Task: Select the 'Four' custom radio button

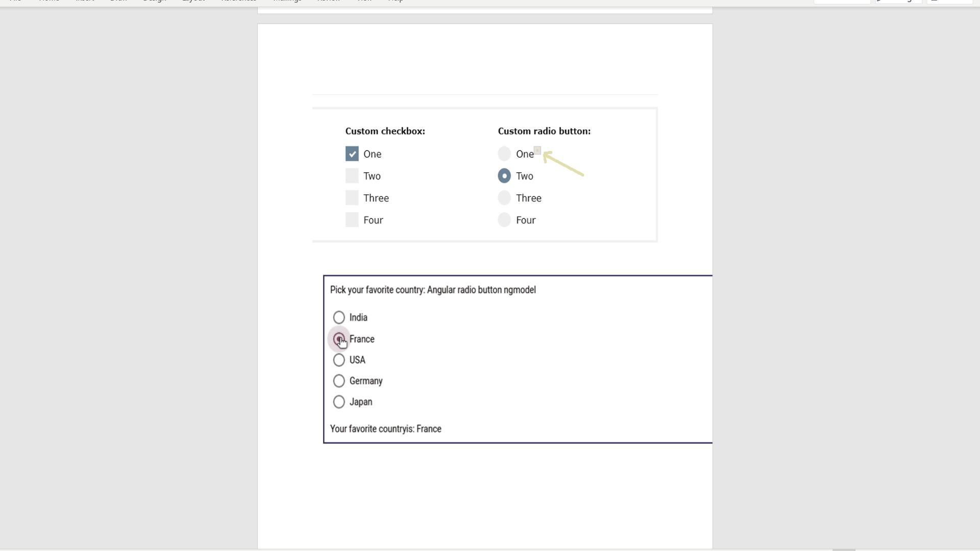Action: tap(504, 219)
